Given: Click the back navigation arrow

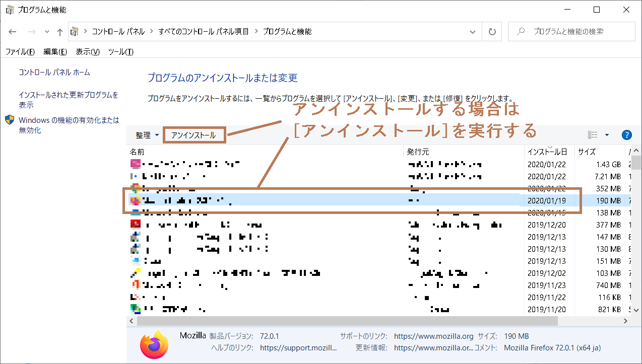Looking at the screenshot, I should [13, 31].
